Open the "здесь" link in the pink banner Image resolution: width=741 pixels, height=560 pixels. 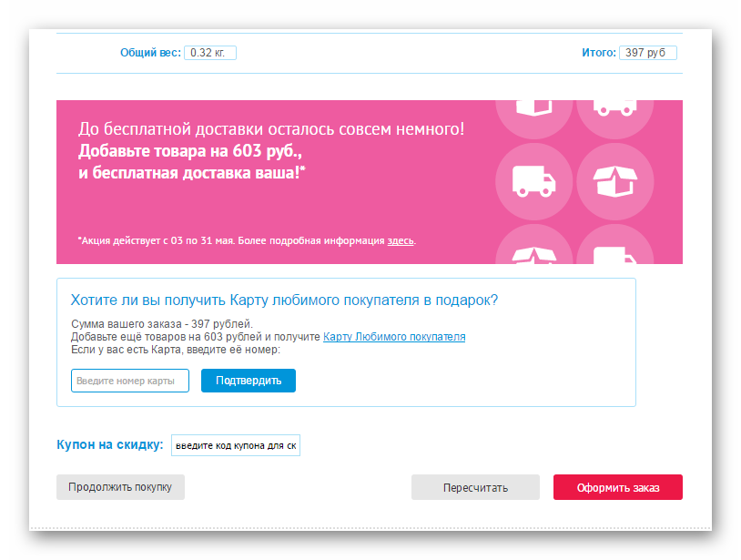tap(401, 241)
